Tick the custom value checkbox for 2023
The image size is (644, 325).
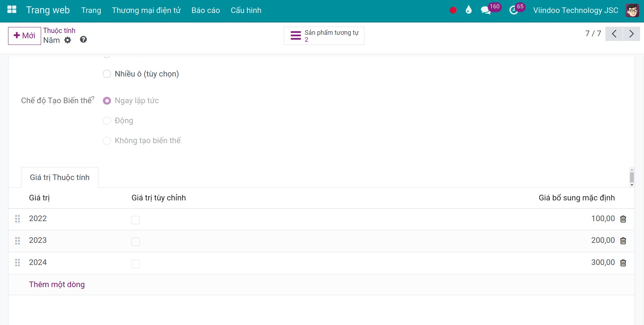click(x=136, y=242)
